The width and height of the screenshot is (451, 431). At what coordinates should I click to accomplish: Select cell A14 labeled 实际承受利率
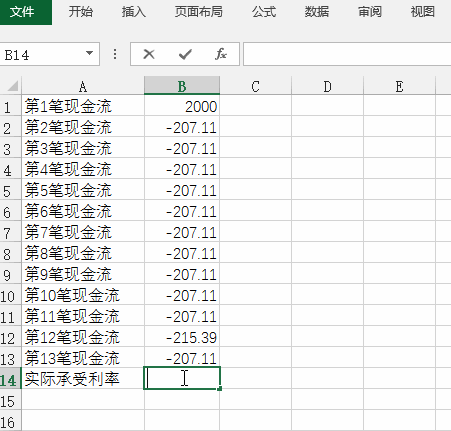[83, 378]
